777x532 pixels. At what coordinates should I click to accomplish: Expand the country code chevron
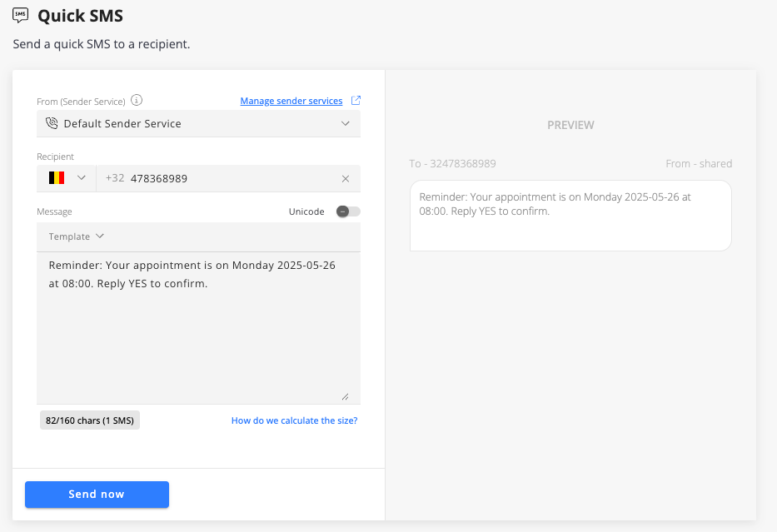tap(82, 178)
